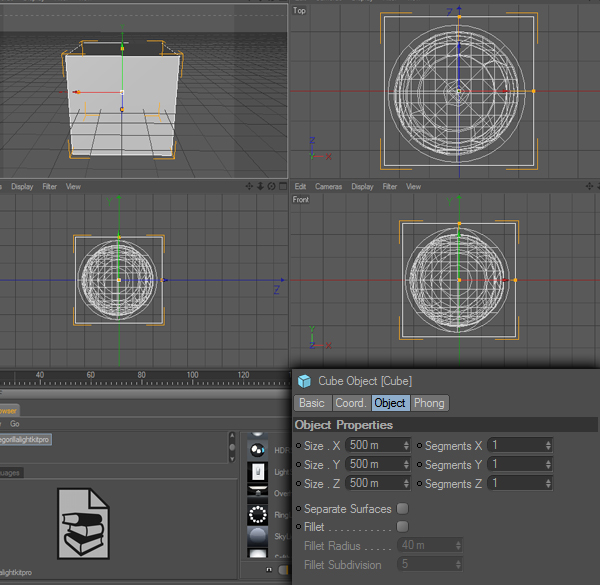The image size is (600, 585).
Task: Select the Light switch preset thumbnail
Action: (x=258, y=472)
